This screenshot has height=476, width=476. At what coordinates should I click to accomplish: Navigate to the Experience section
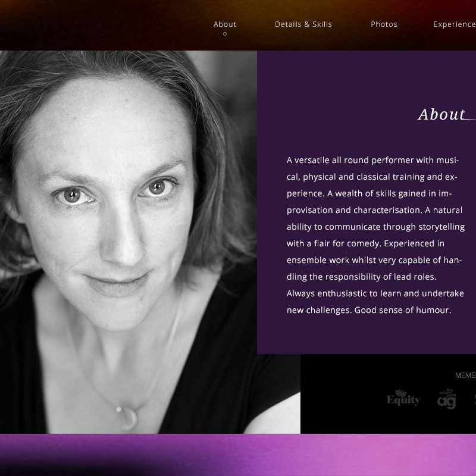455,24
